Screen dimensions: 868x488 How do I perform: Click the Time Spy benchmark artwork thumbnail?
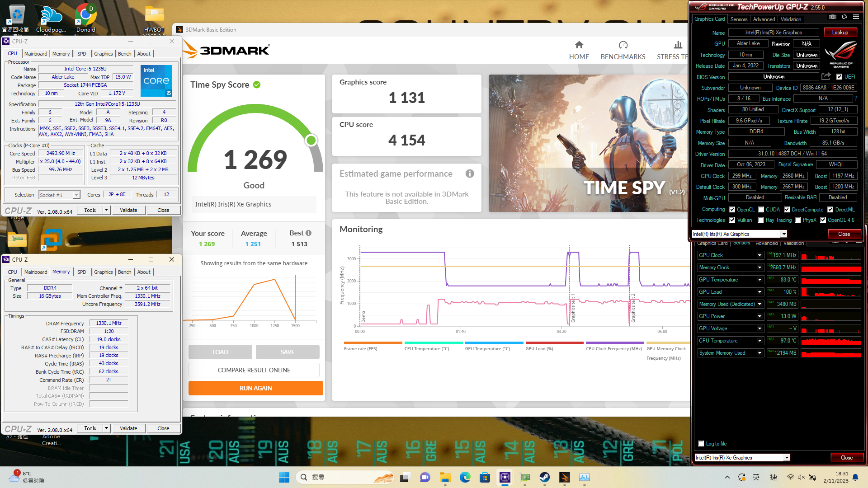tap(589, 143)
